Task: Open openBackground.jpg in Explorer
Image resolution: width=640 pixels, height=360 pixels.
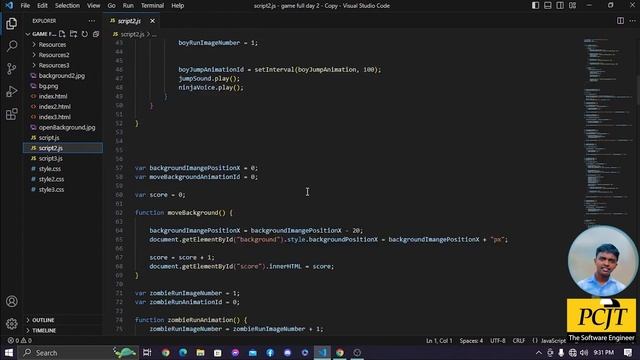Action: [67, 127]
